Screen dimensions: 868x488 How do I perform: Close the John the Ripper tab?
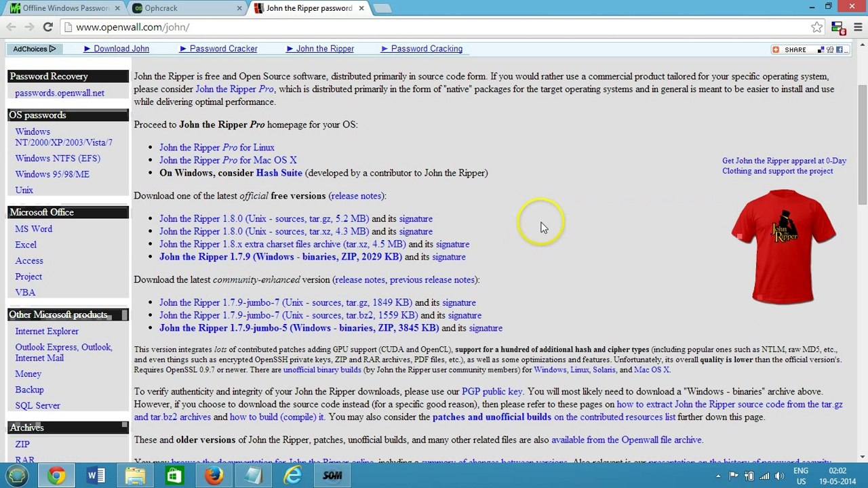(361, 8)
